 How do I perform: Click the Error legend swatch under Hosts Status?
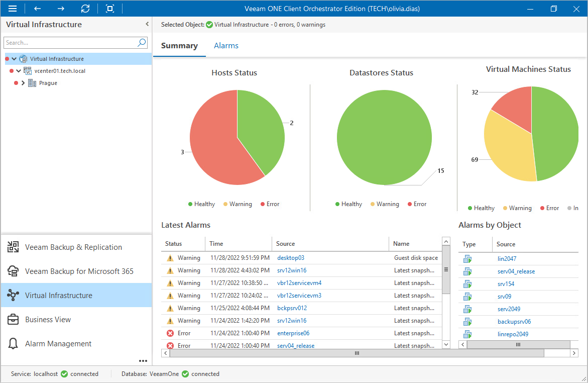click(263, 204)
